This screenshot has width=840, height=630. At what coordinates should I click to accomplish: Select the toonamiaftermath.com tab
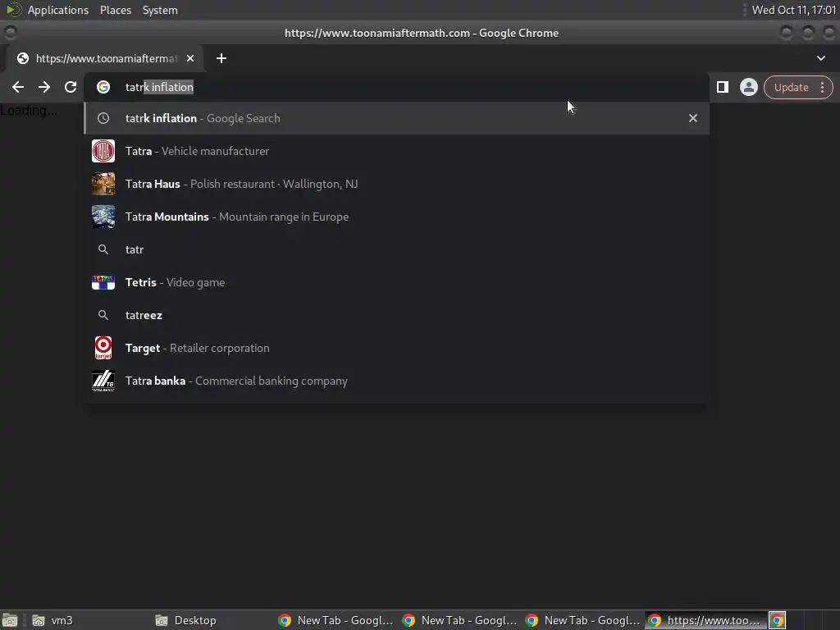point(105,58)
